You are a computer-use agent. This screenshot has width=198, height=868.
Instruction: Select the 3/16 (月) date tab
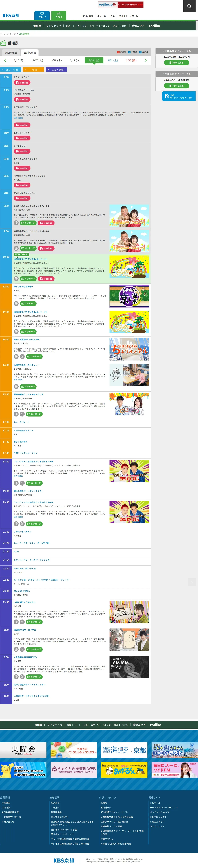pos(19,60)
